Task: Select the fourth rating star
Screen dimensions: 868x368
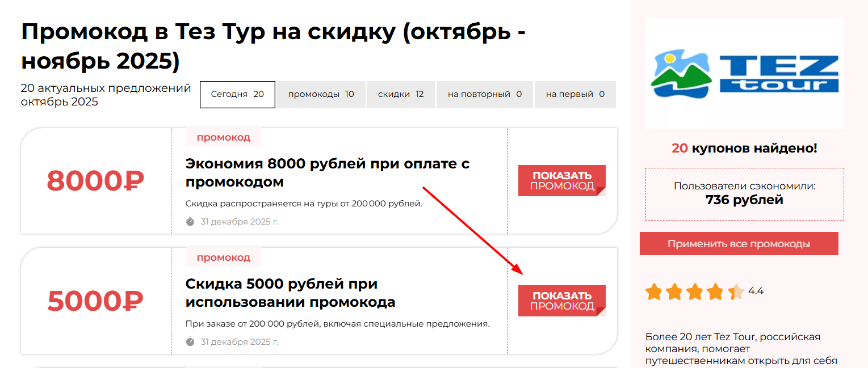Action: click(715, 292)
